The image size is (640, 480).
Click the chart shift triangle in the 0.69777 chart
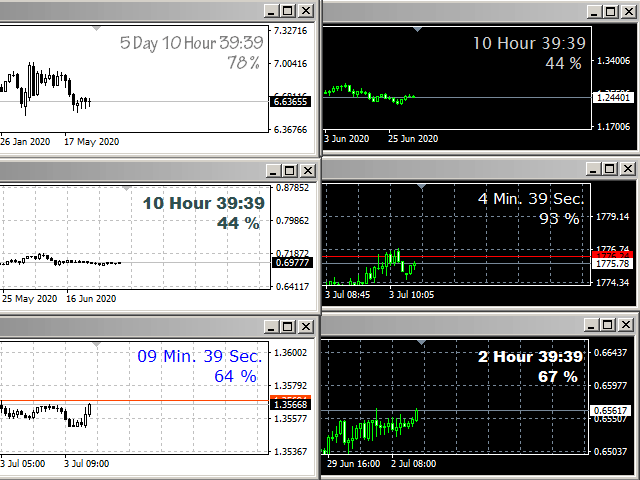click(126, 187)
